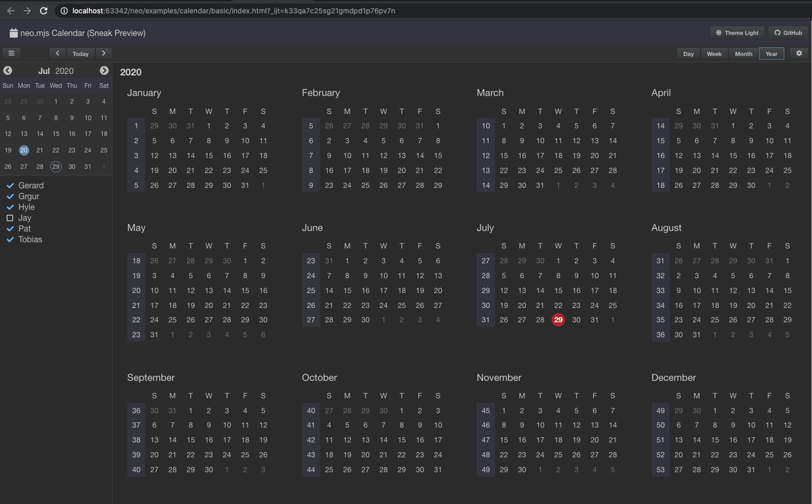Click the Today button
The width and height of the screenshot is (812, 504).
pos(81,53)
